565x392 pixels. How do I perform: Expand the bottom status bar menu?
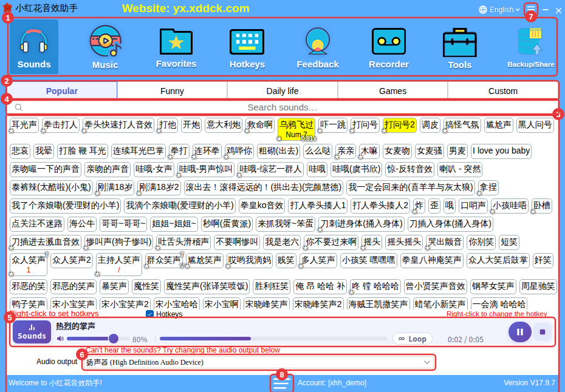281,384
